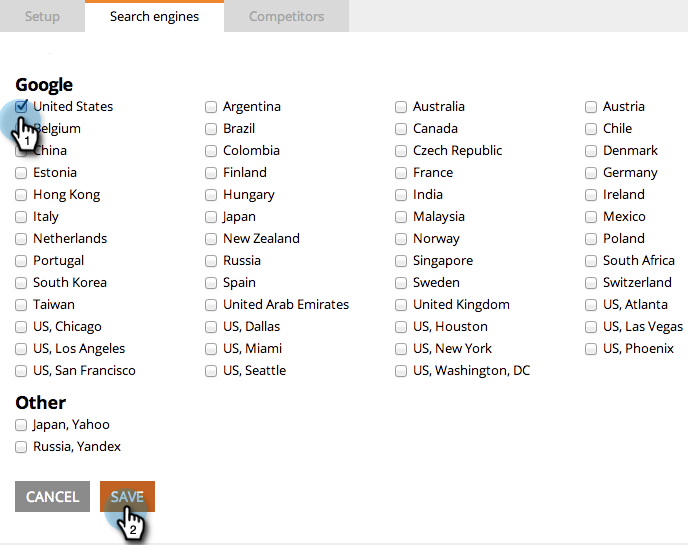688x545 pixels.
Task: Tick the United Kingdom checkbox
Action: (401, 305)
